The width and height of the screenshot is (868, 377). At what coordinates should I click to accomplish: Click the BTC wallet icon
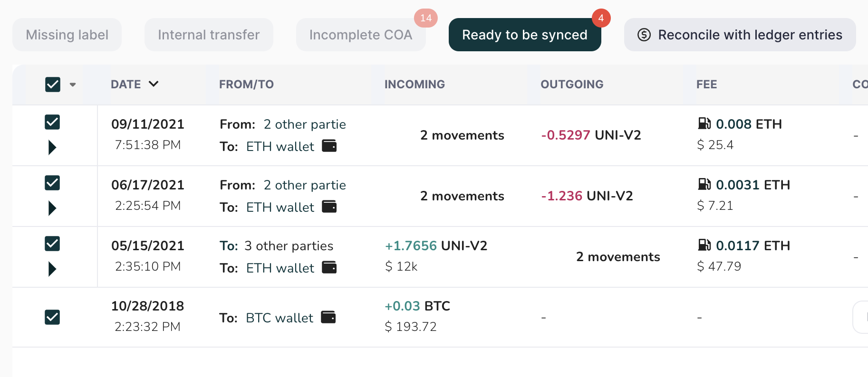[328, 317]
